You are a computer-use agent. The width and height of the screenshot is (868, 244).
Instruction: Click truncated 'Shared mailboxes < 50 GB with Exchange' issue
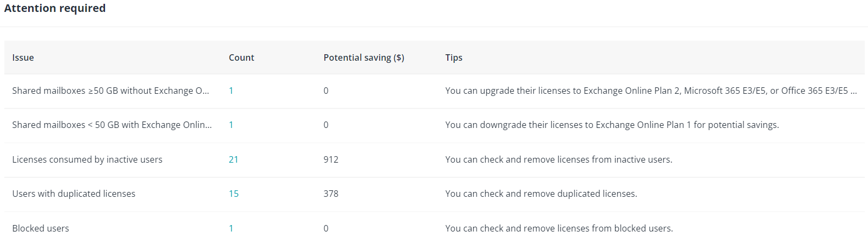coord(112,125)
